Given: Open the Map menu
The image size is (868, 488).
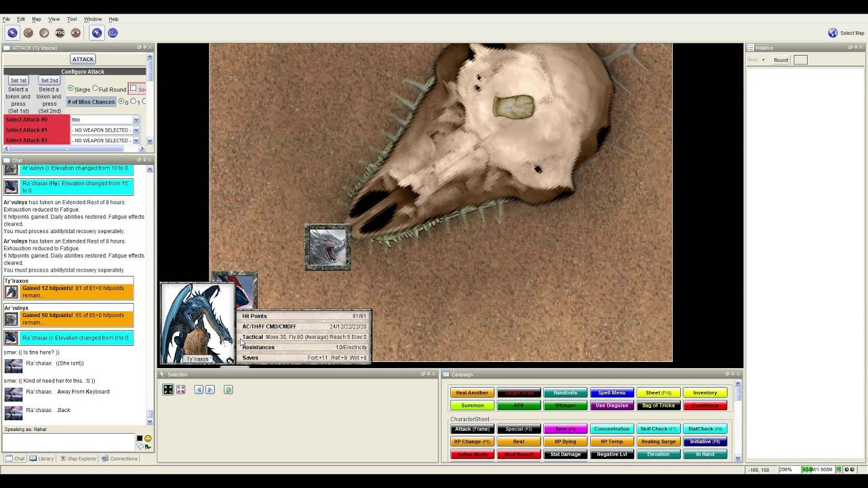Looking at the screenshot, I should coord(37,19).
